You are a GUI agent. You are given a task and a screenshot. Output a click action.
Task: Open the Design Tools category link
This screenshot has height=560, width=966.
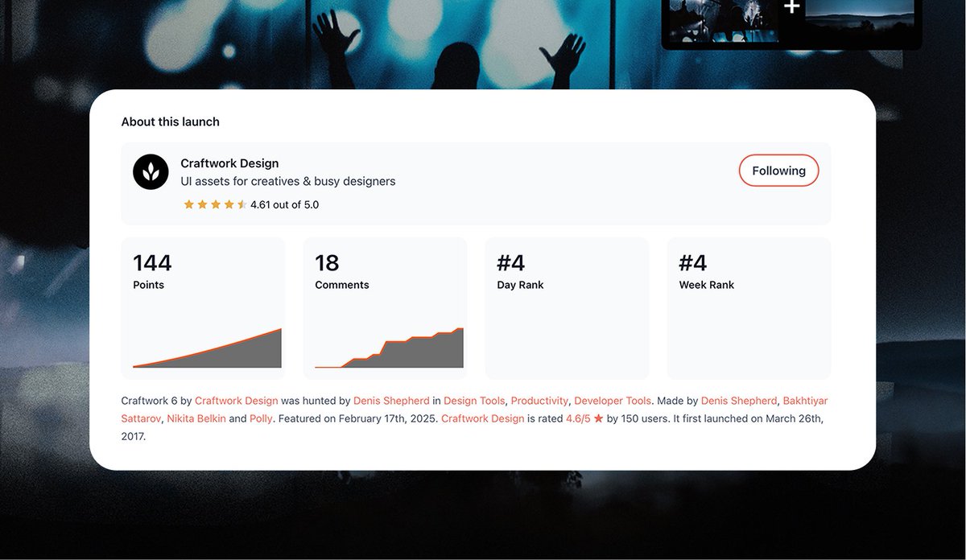tap(474, 401)
